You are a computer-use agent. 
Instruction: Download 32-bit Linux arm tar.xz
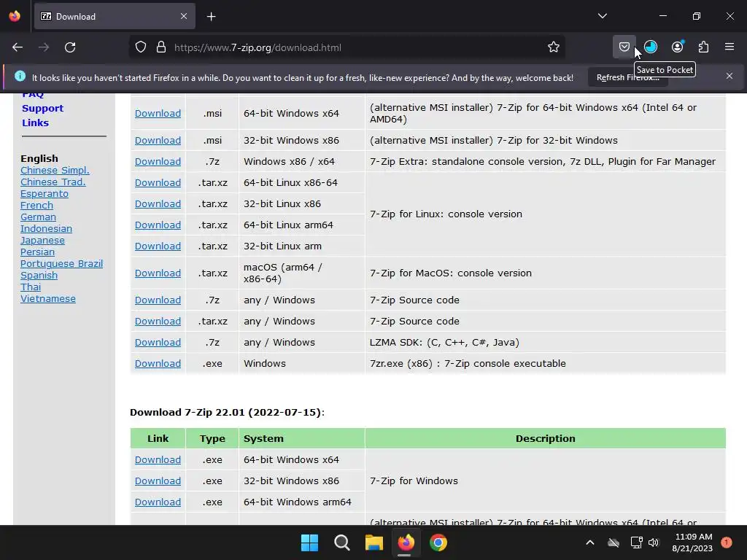coord(158,246)
